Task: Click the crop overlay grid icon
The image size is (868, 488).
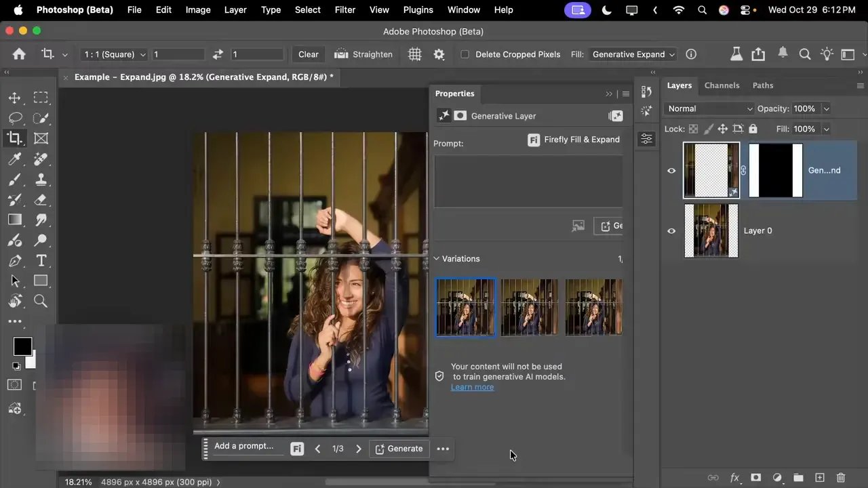Action: (x=415, y=54)
